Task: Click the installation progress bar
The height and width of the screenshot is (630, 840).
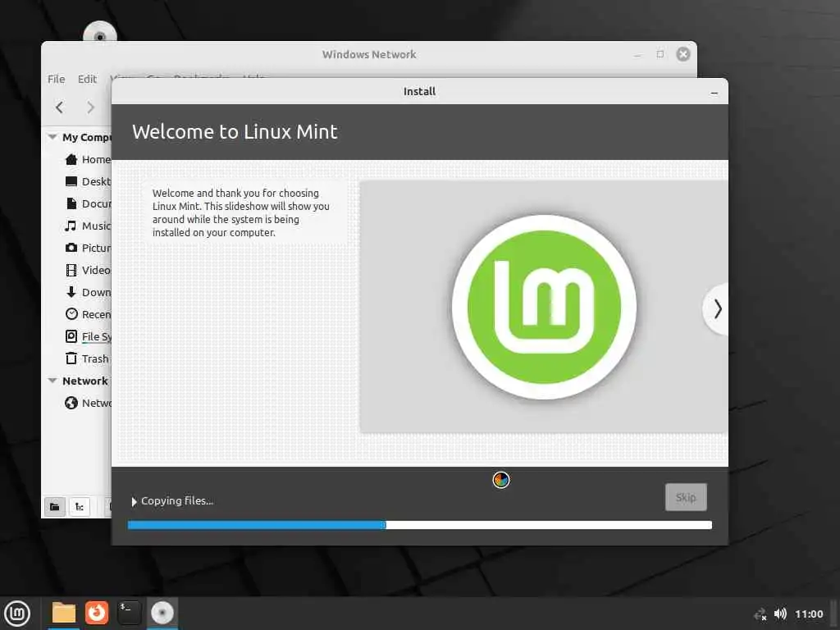Action: pos(419,525)
